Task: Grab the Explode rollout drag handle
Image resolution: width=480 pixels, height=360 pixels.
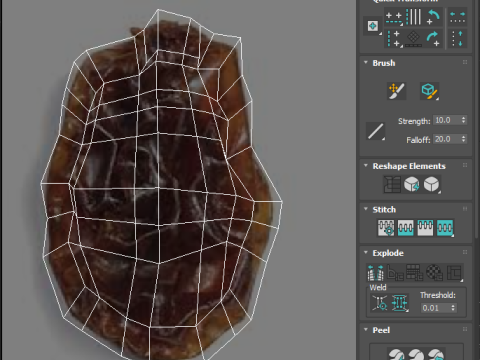Action: click(465, 252)
